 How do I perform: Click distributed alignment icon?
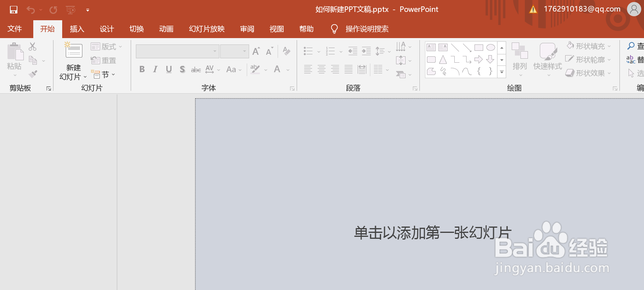click(362, 69)
